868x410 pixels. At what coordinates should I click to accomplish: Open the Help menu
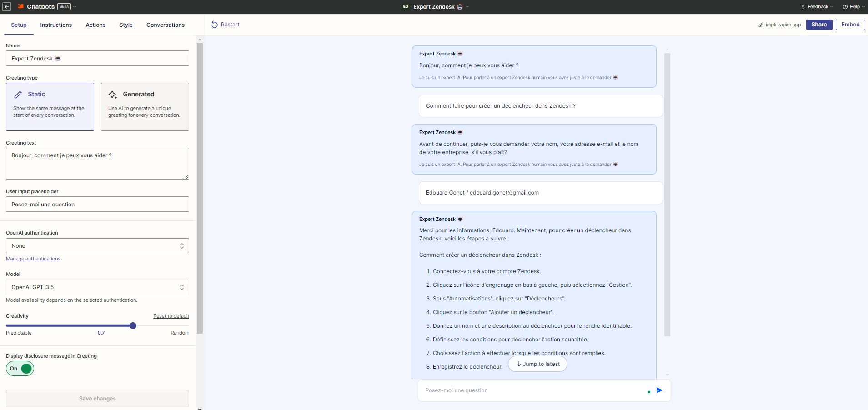[x=854, y=7]
